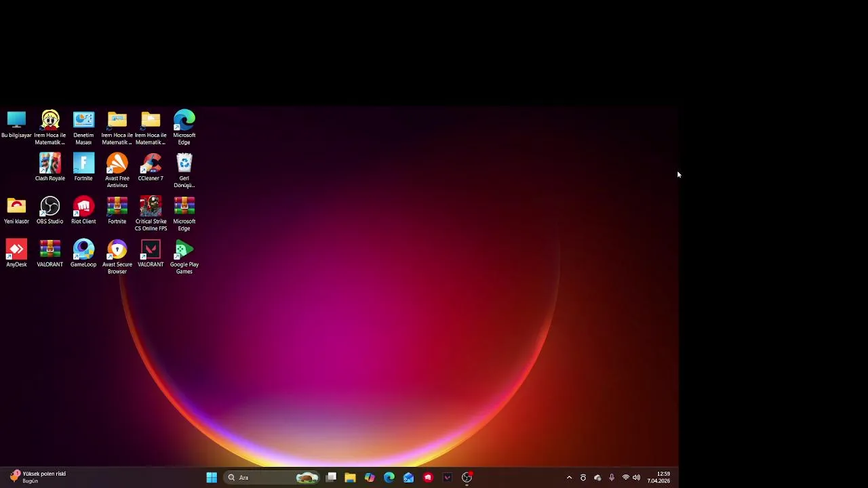The width and height of the screenshot is (868, 488).
Task: Click the Ara taskbar search box
Action: point(272,478)
